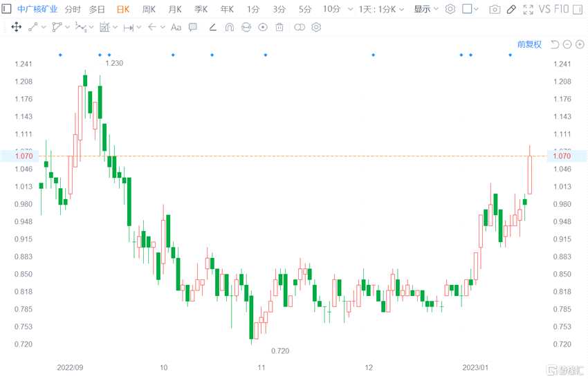Zoom in chart with plus circle
Image resolution: width=588 pixels, height=379 pixels.
click(580, 45)
